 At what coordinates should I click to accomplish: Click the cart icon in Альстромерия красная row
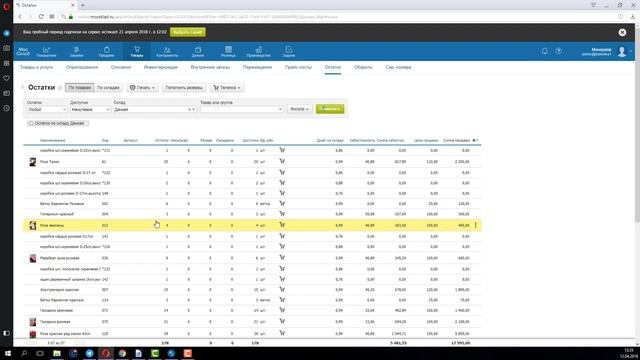tap(282, 289)
